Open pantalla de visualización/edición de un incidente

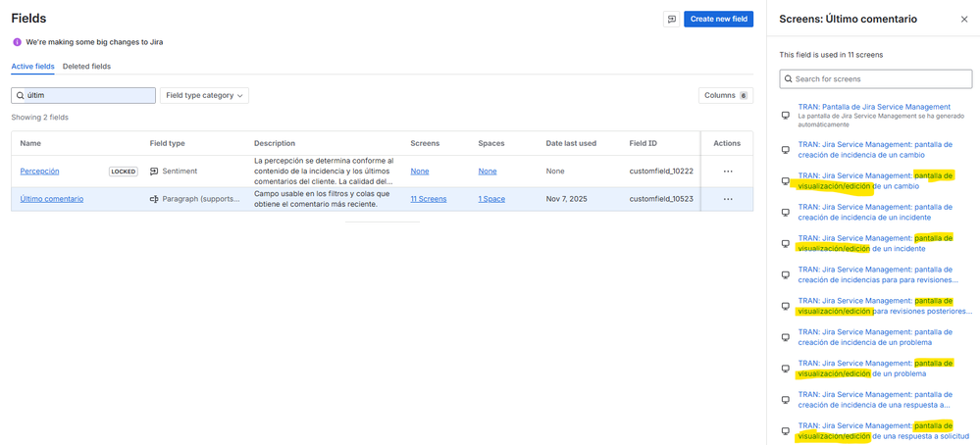[x=875, y=243]
